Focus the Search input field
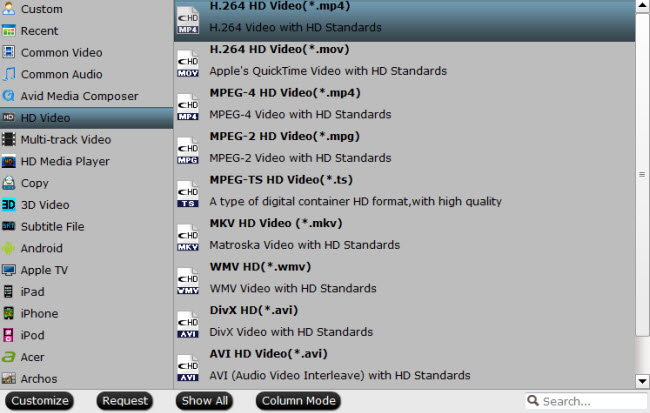 [586, 401]
